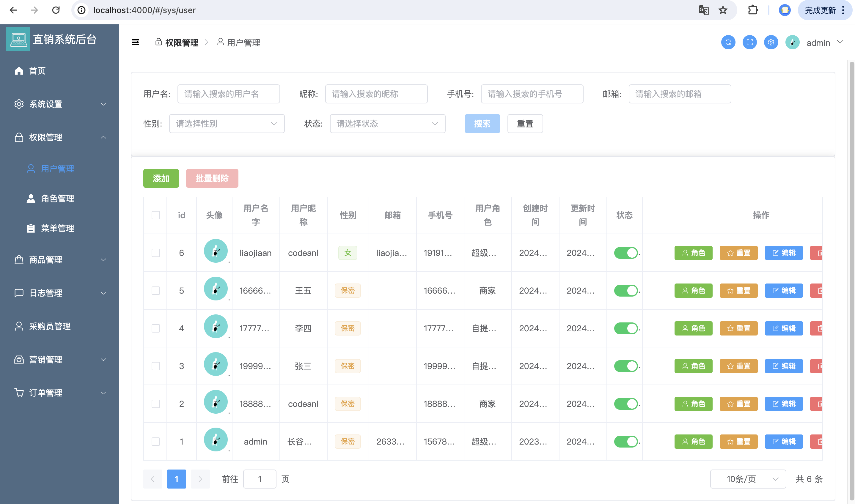Click the 编辑 button for user 王五
This screenshot has width=855, height=504.
coord(783,291)
